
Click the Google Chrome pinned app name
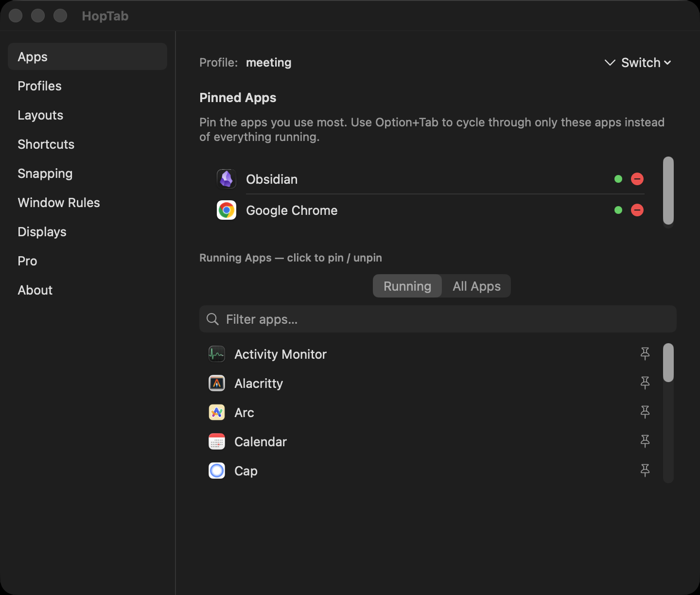point(292,210)
